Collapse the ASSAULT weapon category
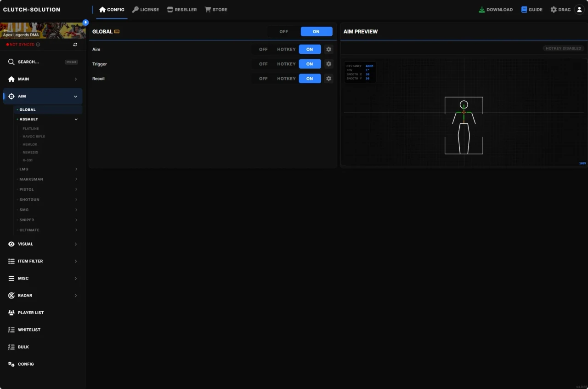 [76, 119]
